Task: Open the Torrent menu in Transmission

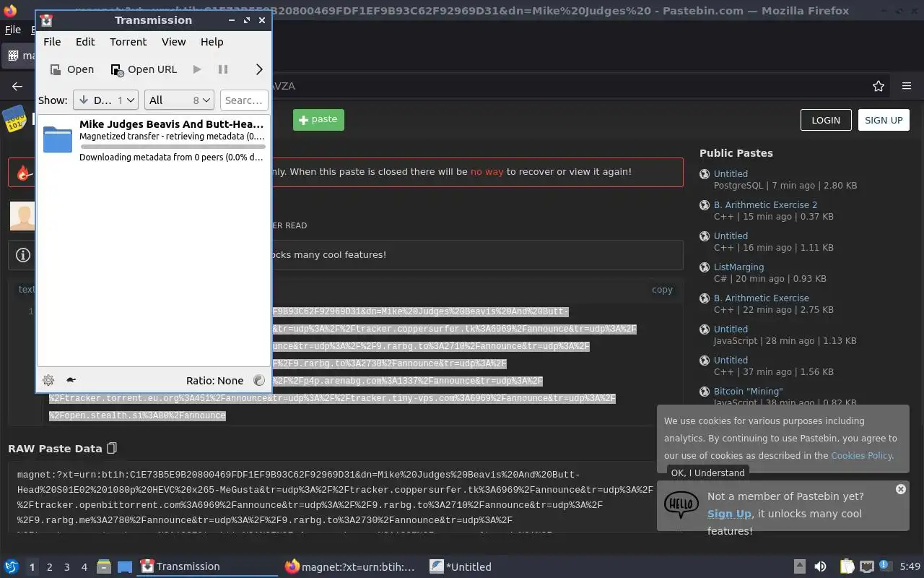Action: tap(128, 42)
